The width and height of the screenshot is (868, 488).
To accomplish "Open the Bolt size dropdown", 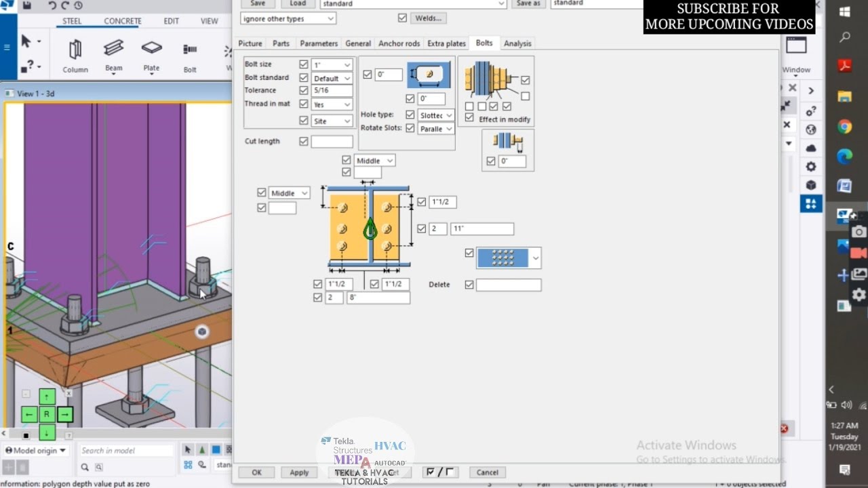I will [332, 65].
